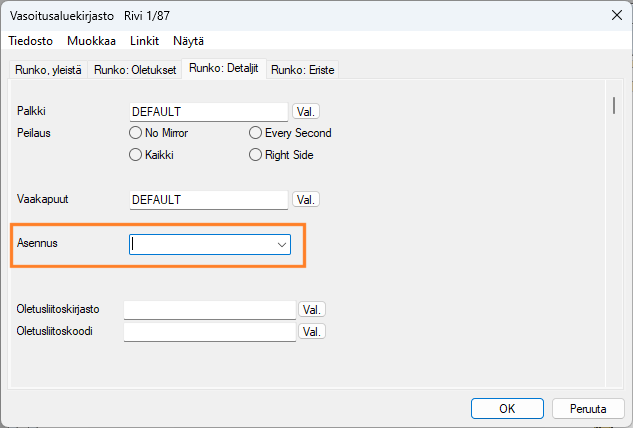Viewport: 633px width, 428px height.
Task: Click the vertical scrollbar thumb
Action: click(613, 107)
